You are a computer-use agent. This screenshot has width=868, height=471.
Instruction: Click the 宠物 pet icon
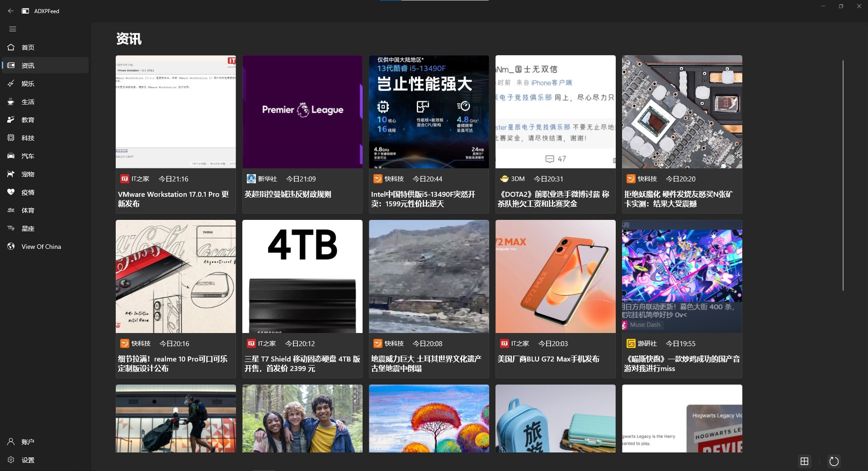click(x=11, y=174)
